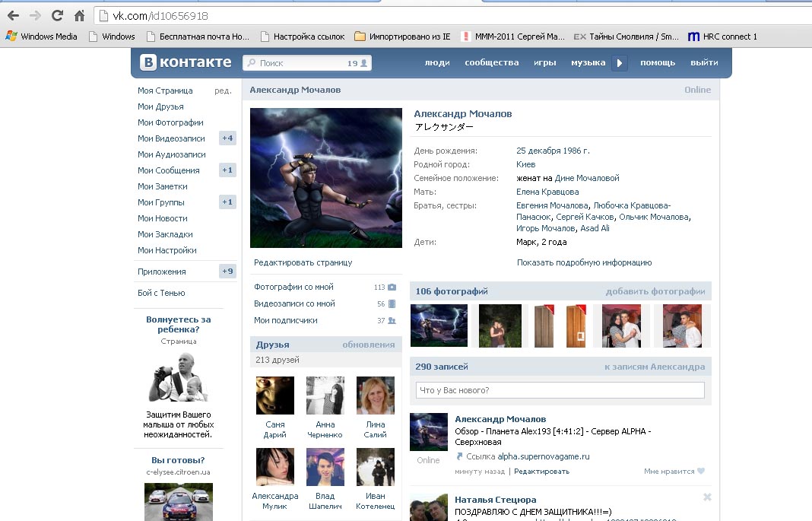Click the camera icon beside 113 photos
Viewport: 812px width, 521px height.
[x=392, y=287]
